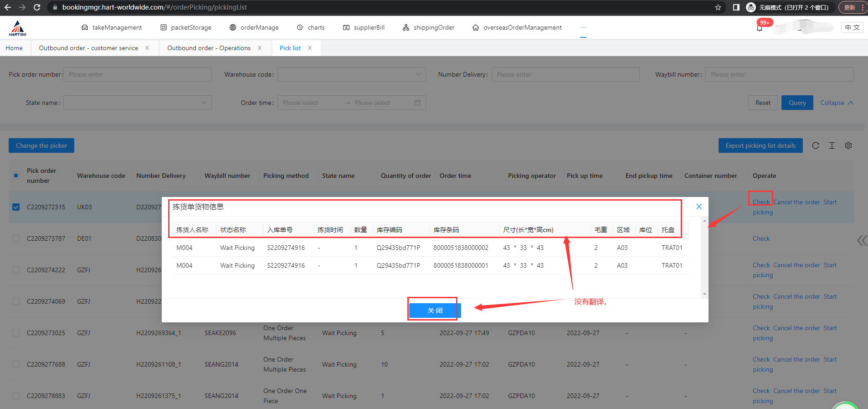This screenshot has height=409, width=868.
Task: Click the table density icon
Action: (832, 145)
